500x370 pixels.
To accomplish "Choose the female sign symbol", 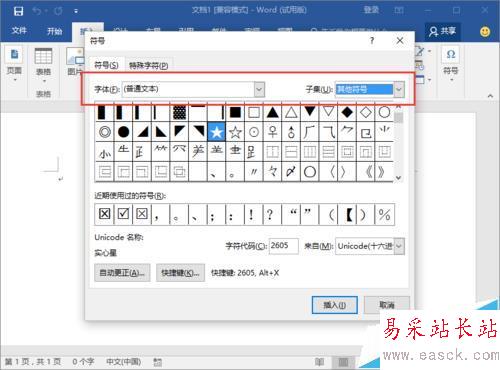I will pyautogui.click(x=272, y=132).
